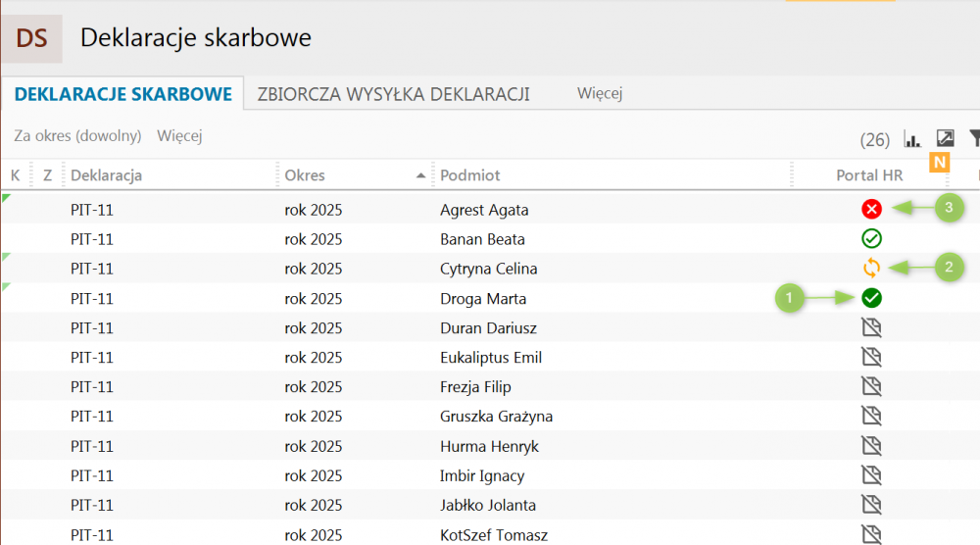Select the Eukaliptus Emil row
Image resolution: width=980 pixels, height=545 pixels.
491,358
